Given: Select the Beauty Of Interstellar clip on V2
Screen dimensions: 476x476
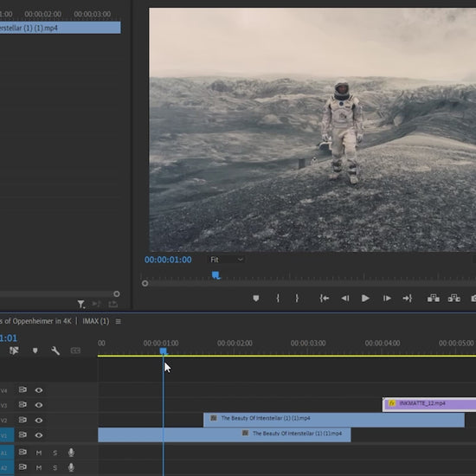Looking at the screenshot, I should (x=334, y=420).
